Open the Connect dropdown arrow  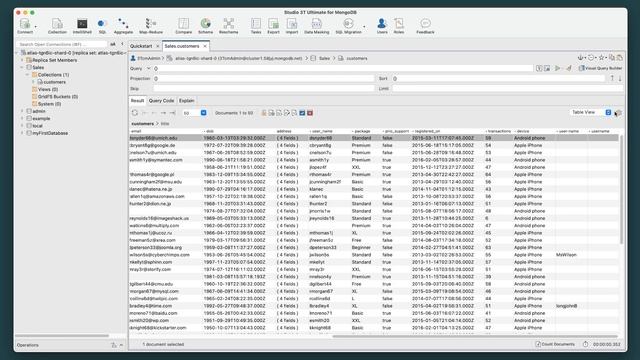[x=36, y=27]
